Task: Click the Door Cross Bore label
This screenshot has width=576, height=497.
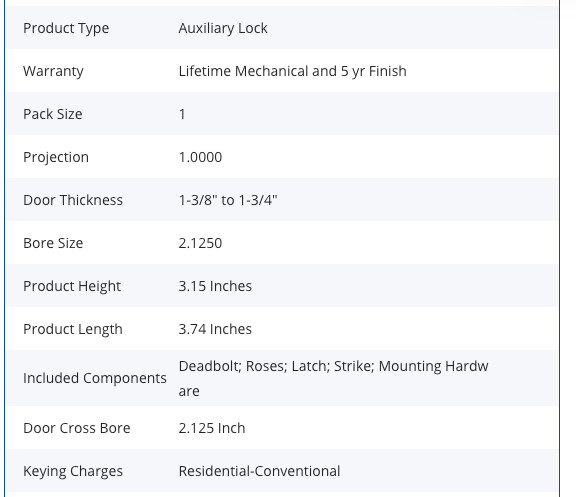Action: pos(77,428)
